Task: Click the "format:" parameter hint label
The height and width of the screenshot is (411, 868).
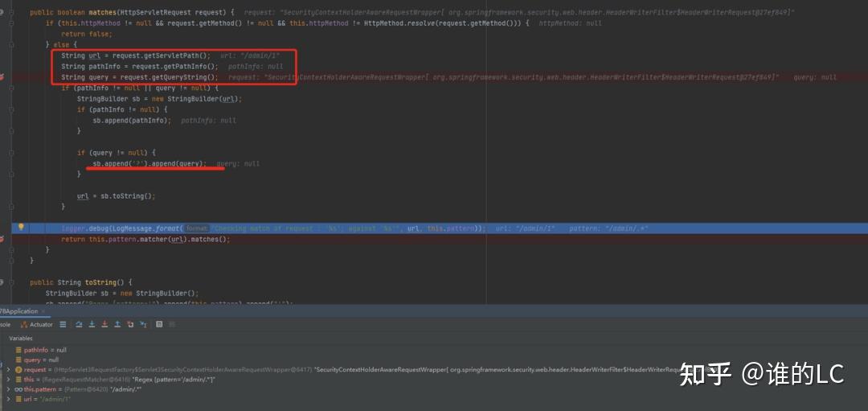Action: tap(197, 228)
